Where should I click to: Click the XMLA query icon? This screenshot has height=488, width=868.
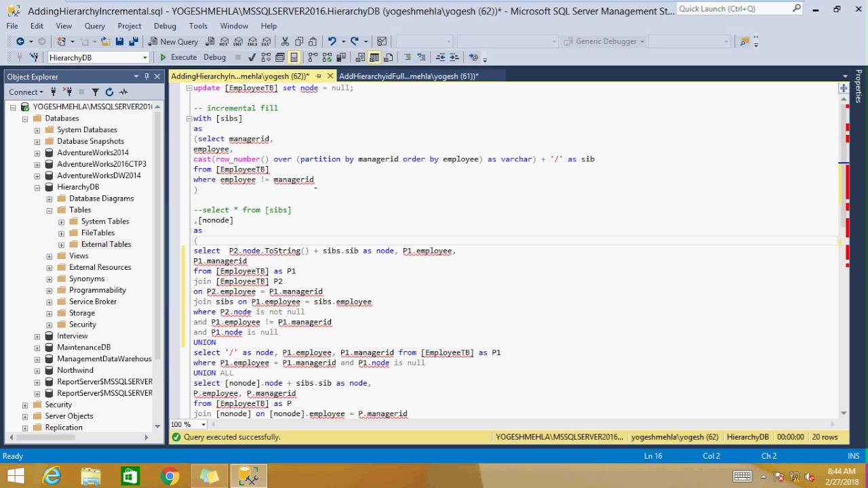pos(252,41)
